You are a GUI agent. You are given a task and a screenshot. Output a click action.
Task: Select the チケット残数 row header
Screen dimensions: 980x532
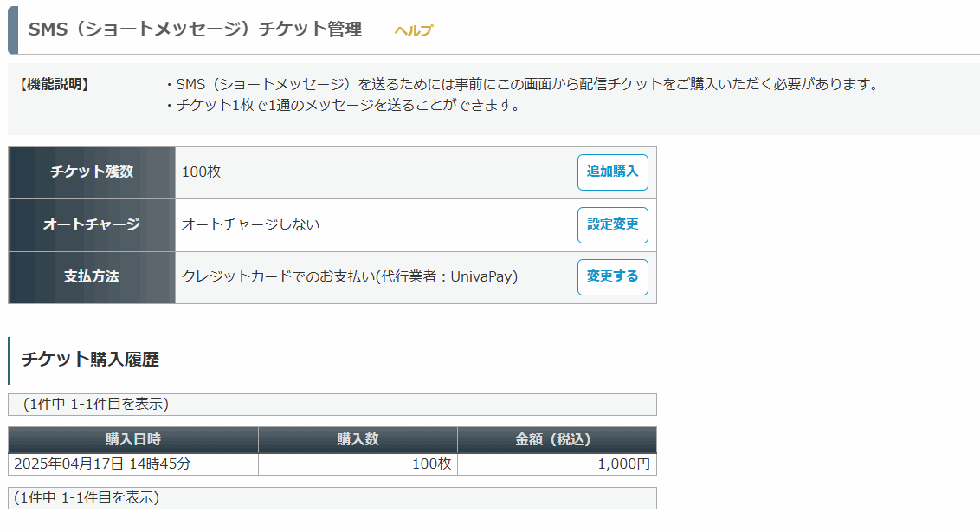point(92,172)
